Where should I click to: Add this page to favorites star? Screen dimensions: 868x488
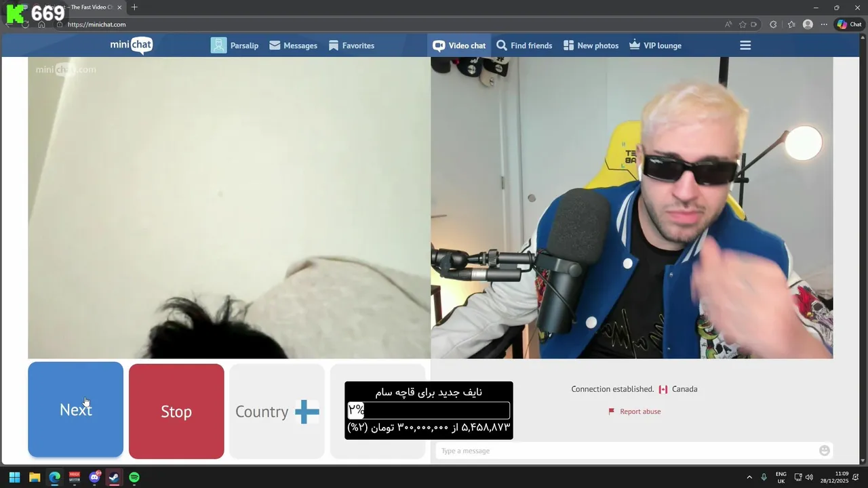tap(743, 24)
